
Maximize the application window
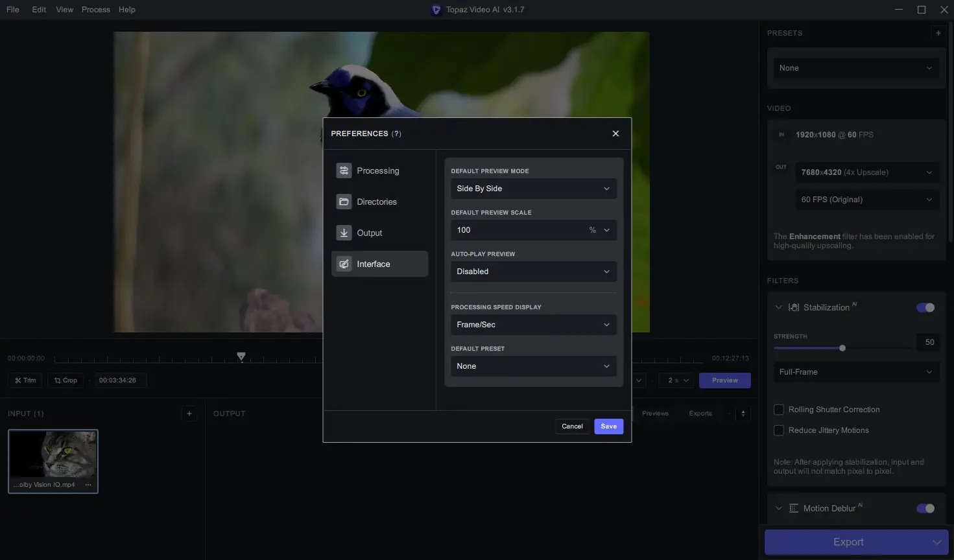[922, 10]
